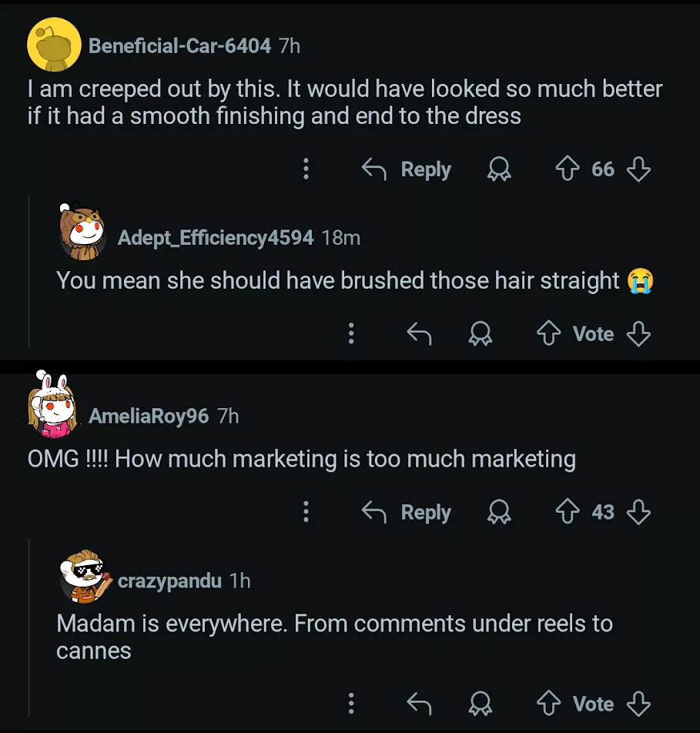Reply to Beneficial-Car-6404's comment
This screenshot has width=700, height=733.
(407, 169)
